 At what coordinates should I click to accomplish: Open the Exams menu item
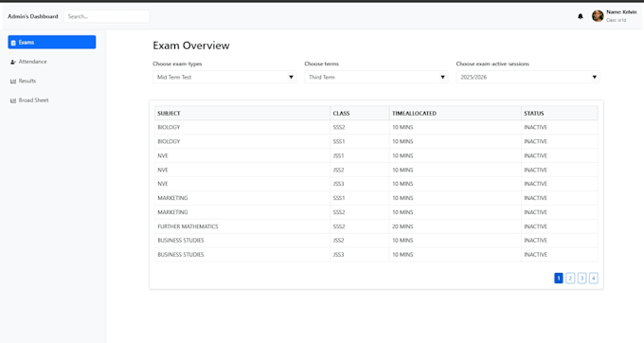pyautogui.click(x=52, y=42)
